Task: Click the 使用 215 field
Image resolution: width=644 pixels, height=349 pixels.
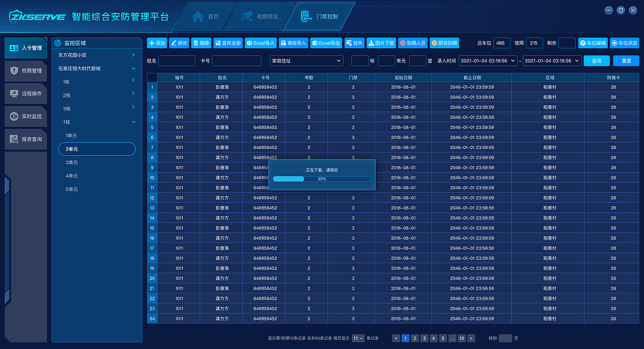Action: click(x=534, y=43)
